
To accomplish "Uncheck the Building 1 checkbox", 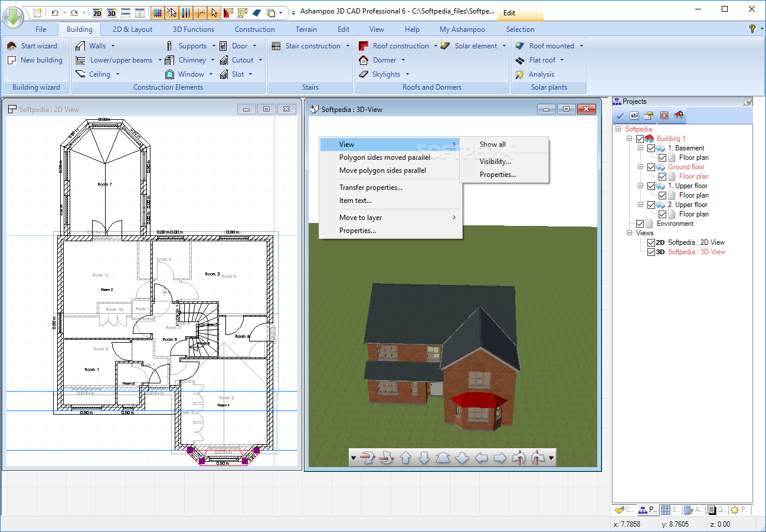I will [640, 139].
